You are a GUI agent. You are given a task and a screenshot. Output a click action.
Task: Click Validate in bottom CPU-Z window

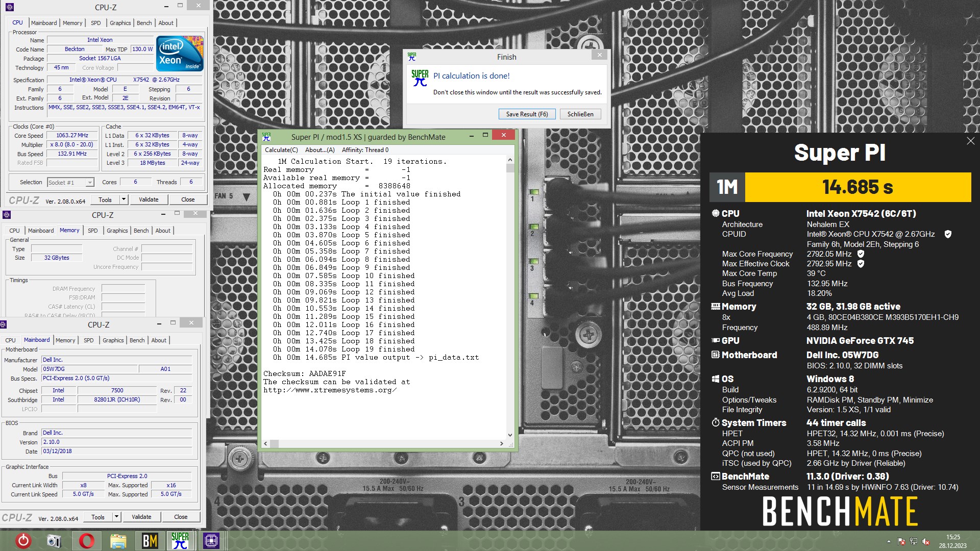[141, 517]
